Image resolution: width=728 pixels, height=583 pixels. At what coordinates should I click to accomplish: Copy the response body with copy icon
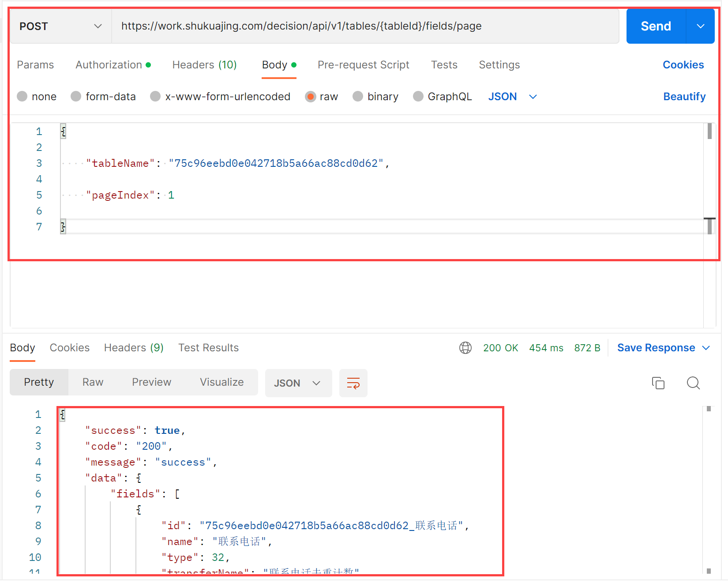pyautogui.click(x=658, y=383)
